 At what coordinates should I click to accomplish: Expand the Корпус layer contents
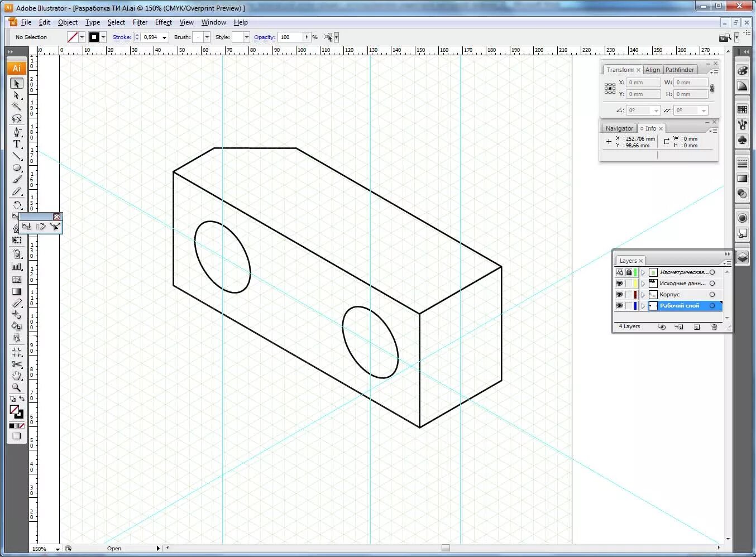click(x=643, y=295)
